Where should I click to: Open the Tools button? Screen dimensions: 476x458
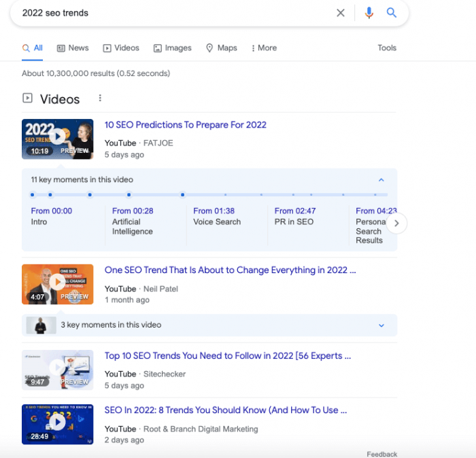tap(387, 48)
